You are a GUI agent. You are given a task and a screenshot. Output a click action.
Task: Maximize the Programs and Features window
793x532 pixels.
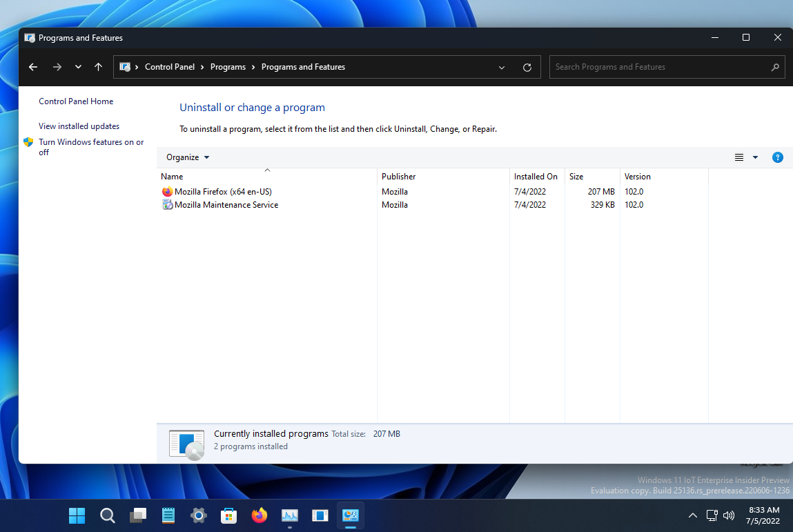click(x=745, y=37)
